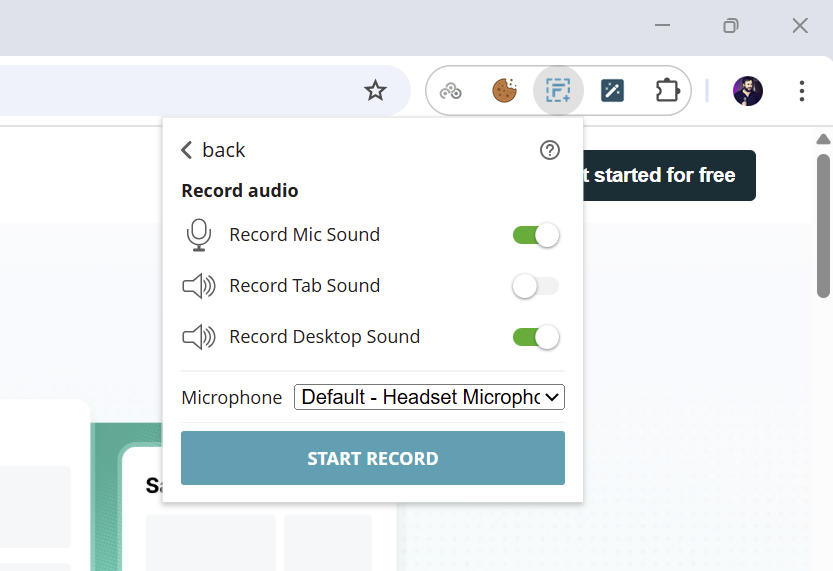Click the page vertical scrollbar thumb

[x=823, y=226]
